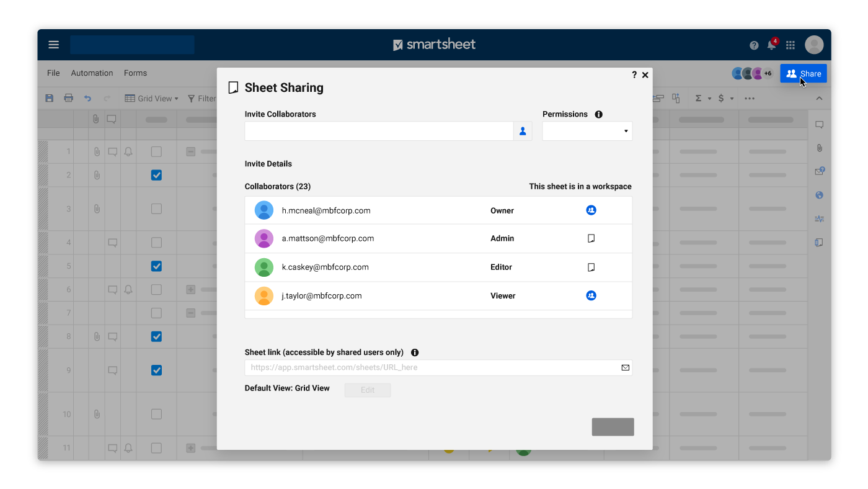This screenshot has height=489, width=868.
Task: Open the notifications bell in header
Action: (771, 45)
